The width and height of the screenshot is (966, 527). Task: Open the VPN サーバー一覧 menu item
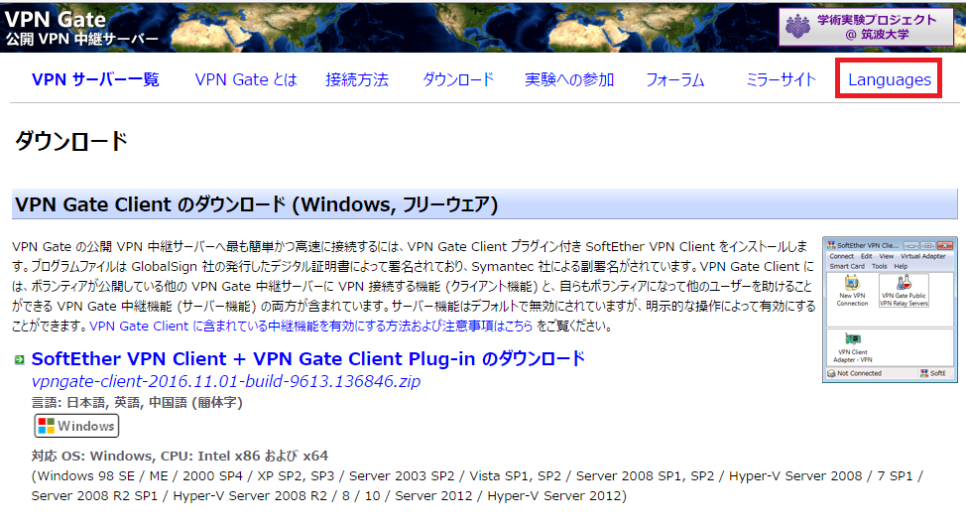click(x=95, y=80)
